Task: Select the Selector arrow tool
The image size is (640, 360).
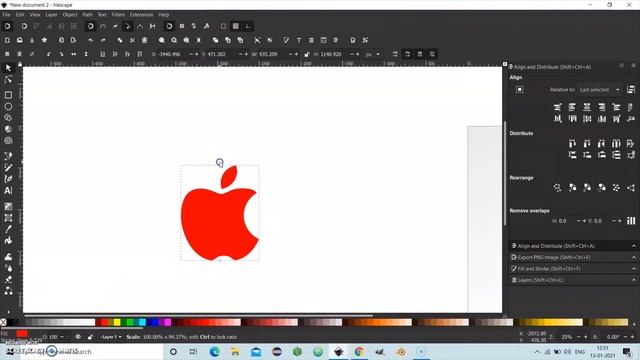Action: click(8, 68)
